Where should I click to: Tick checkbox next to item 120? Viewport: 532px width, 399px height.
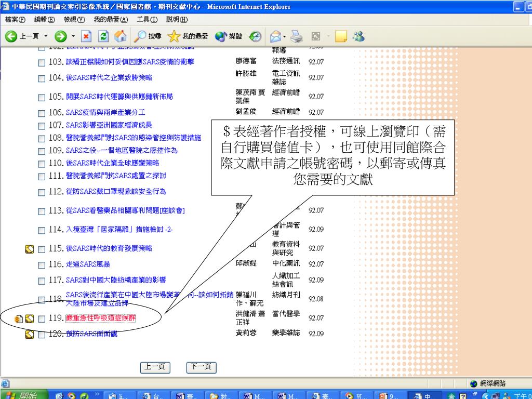point(42,335)
